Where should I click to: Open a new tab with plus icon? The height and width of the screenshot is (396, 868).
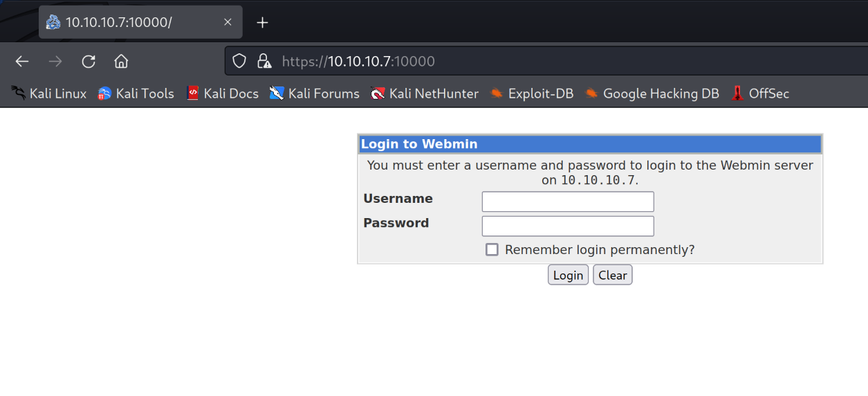(262, 22)
